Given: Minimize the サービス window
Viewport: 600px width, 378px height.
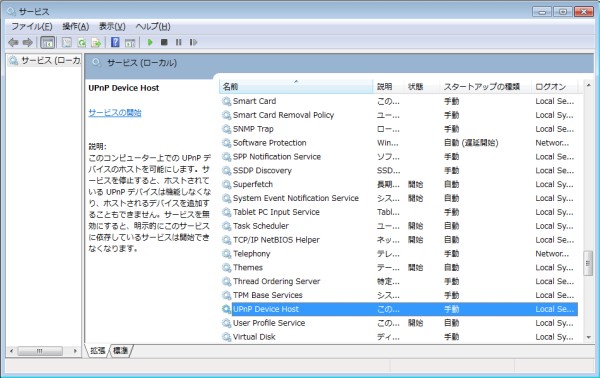Looking at the screenshot, I should [x=542, y=12].
